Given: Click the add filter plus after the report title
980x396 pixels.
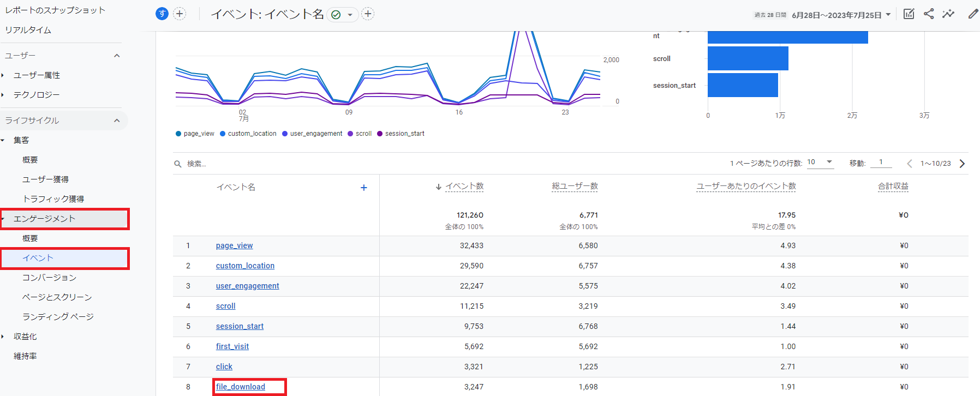Looking at the screenshot, I should pos(368,14).
